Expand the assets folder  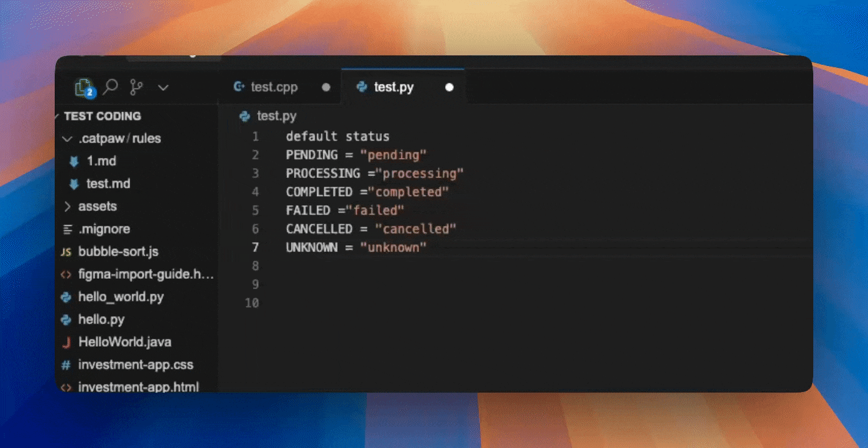pyautogui.click(x=97, y=206)
